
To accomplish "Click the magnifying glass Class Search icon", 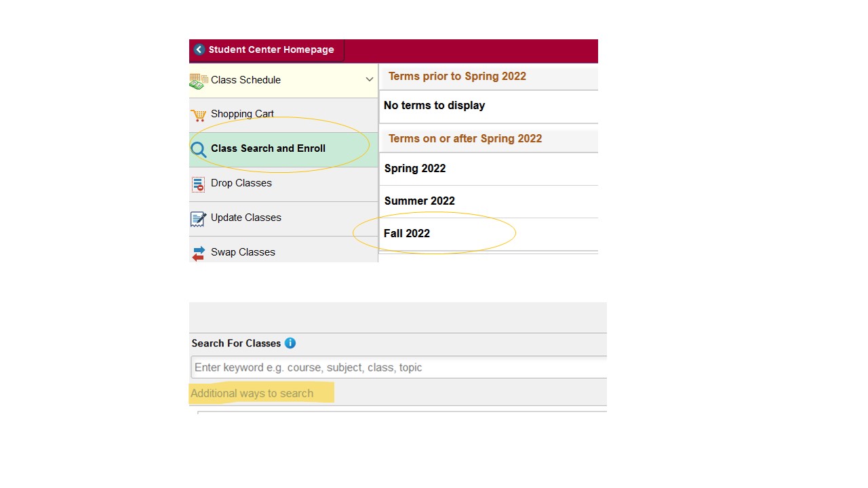I will tap(199, 150).
